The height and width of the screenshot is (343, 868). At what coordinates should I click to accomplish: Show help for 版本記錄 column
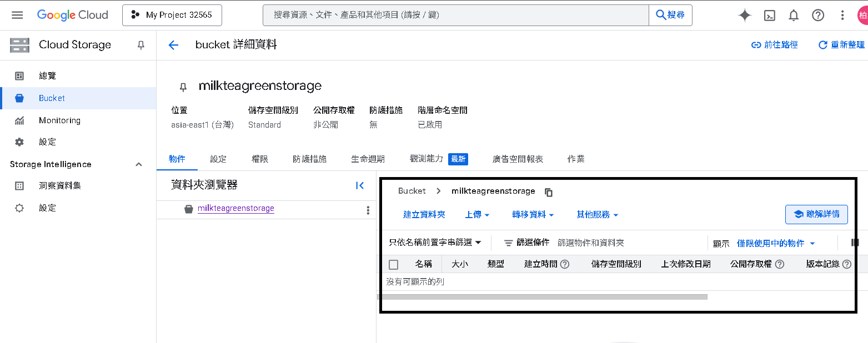[x=847, y=264]
